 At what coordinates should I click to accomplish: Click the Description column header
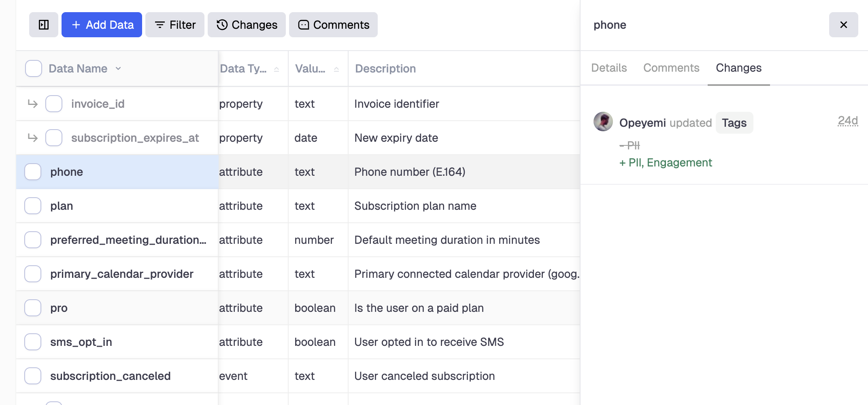tap(385, 68)
